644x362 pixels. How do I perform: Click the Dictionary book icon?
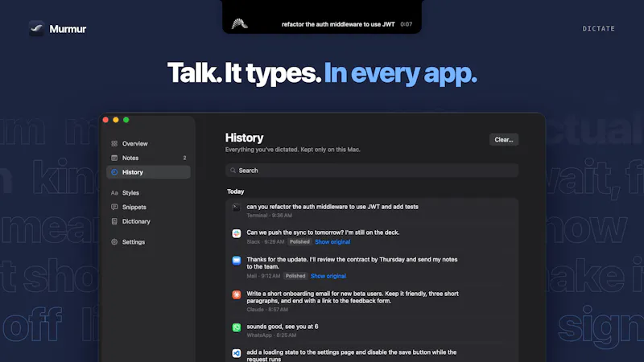(114, 222)
